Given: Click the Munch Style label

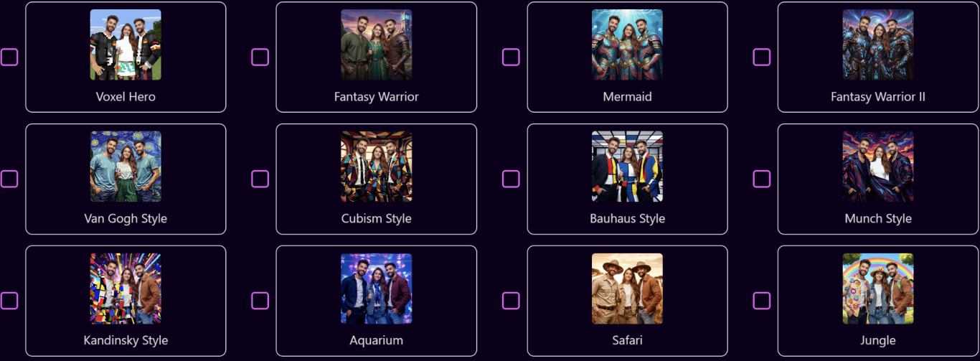Looking at the screenshot, I should click(878, 219).
